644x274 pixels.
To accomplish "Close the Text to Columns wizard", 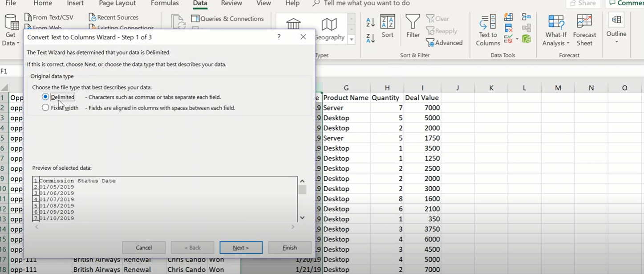I will click(x=303, y=37).
